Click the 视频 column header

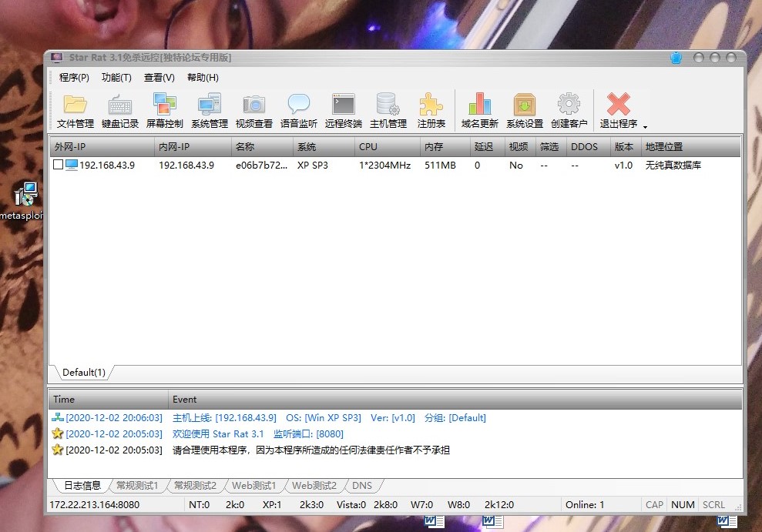(x=520, y=146)
